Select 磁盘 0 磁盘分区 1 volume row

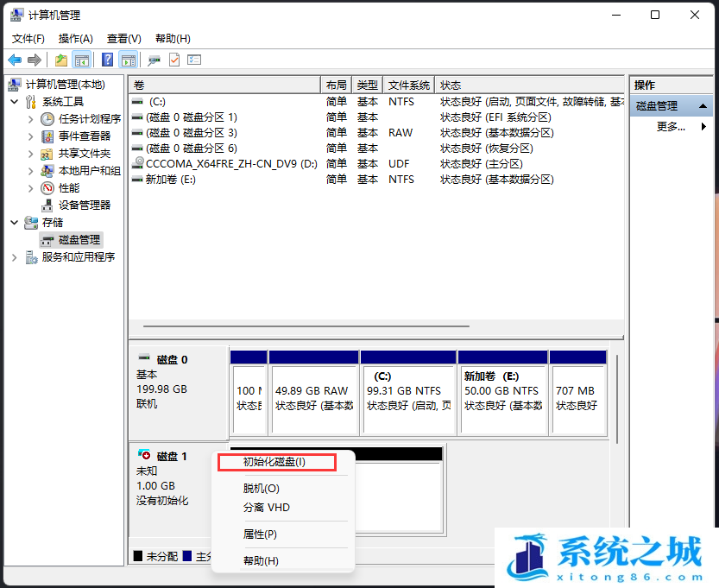coord(376,117)
